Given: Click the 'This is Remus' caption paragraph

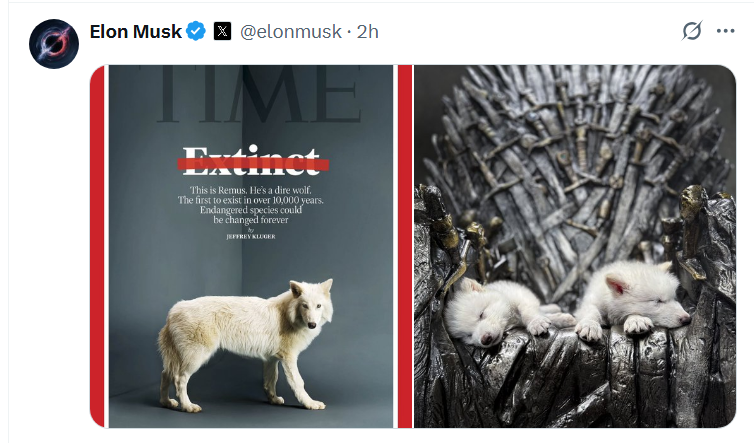Looking at the screenshot, I should coord(251,205).
